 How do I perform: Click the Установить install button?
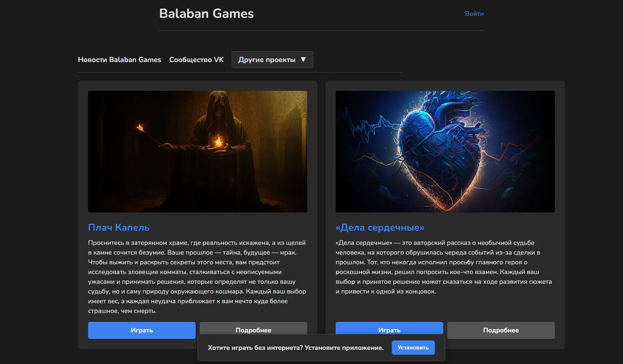[413, 348]
